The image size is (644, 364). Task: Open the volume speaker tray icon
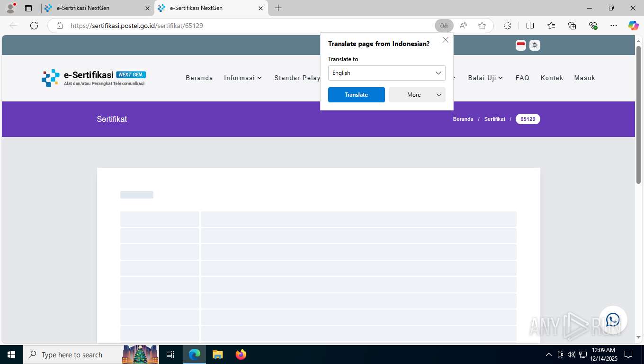coord(571,355)
